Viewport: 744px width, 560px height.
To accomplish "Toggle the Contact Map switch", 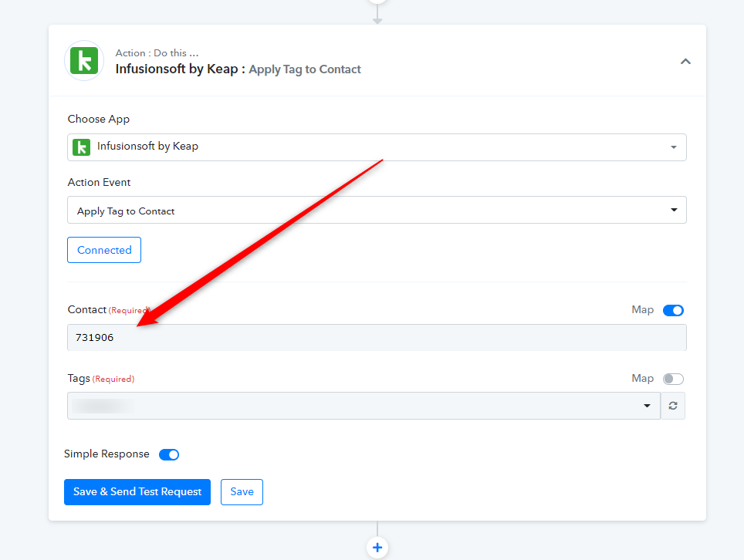I will [x=673, y=310].
